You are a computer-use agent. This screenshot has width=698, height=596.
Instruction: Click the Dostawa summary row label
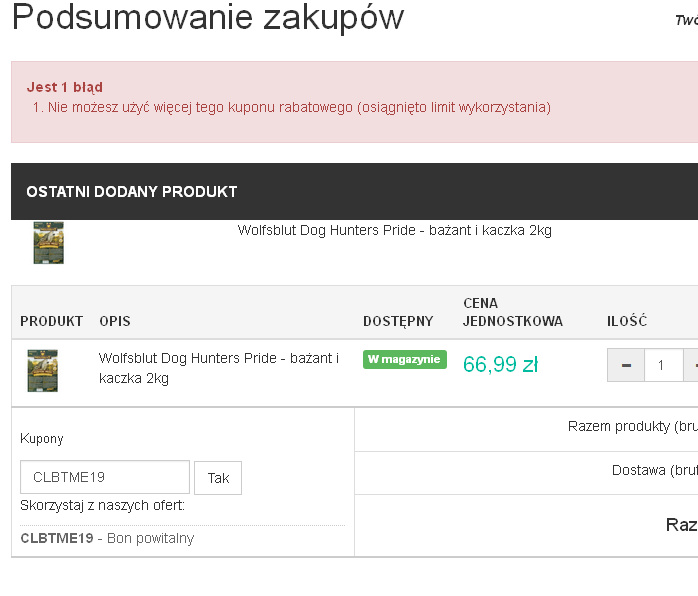pyautogui.click(x=655, y=470)
